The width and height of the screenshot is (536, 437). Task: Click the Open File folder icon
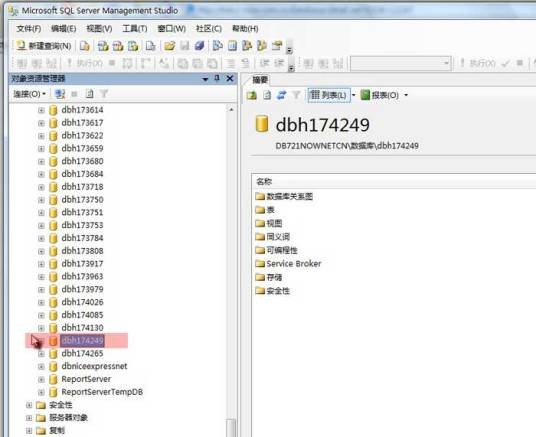[x=169, y=45]
